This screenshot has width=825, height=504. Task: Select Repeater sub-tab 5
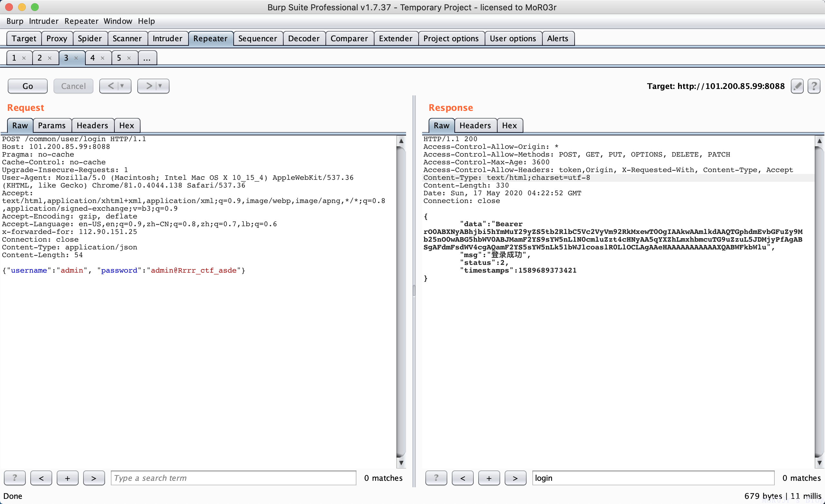(x=119, y=58)
